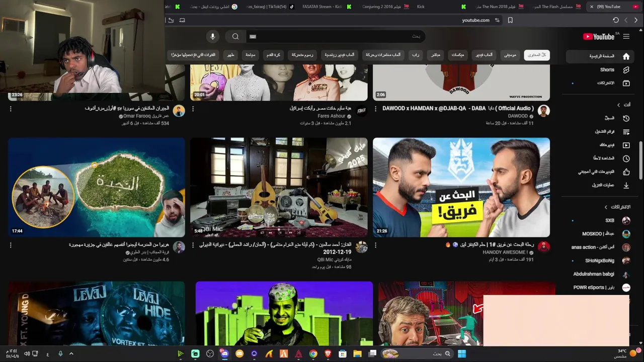
Task: Open the Home (الصفحة الرئيسية) sidebar entry
Action: coord(600,56)
